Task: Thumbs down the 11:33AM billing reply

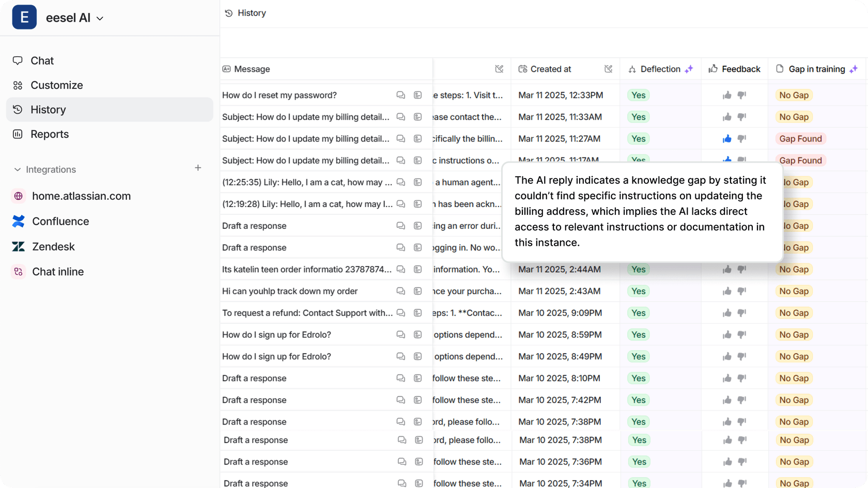Action: pyautogui.click(x=741, y=117)
